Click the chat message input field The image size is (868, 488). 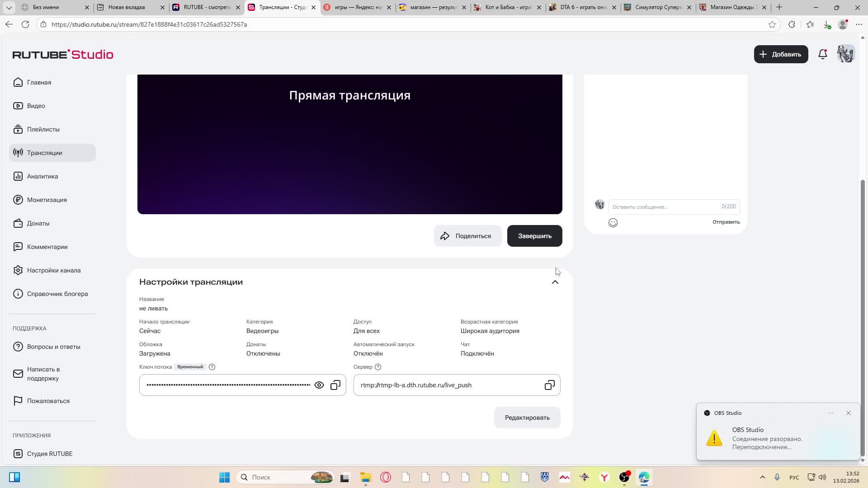tap(665, 207)
